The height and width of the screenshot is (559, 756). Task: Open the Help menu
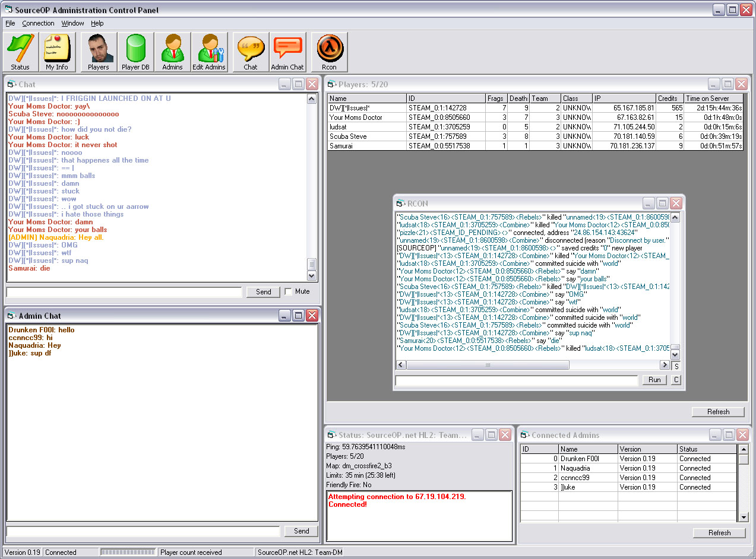pos(97,23)
